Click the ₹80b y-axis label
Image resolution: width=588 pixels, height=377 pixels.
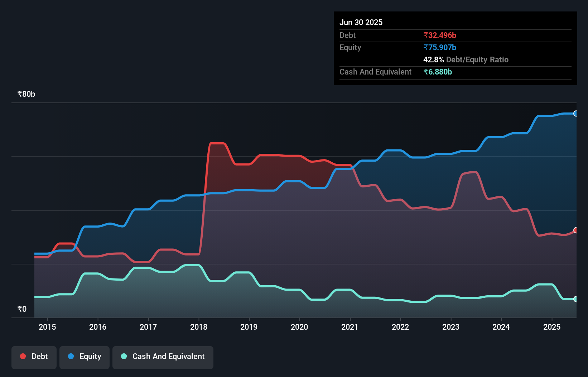tap(26, 94)
